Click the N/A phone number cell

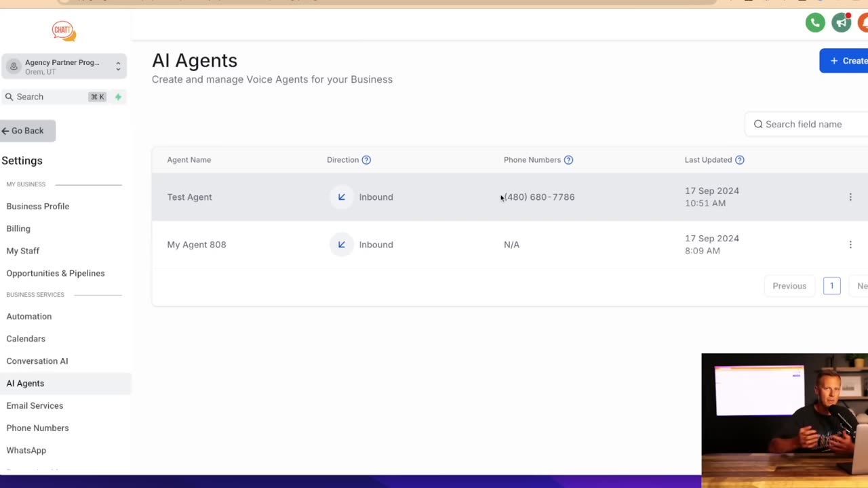pos(511,245)
